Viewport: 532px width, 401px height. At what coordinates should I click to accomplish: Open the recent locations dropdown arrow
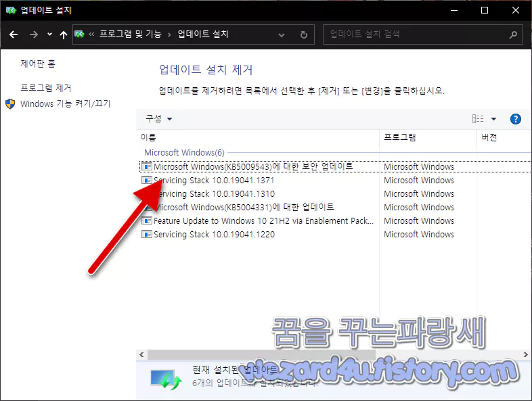pos(49,34)
